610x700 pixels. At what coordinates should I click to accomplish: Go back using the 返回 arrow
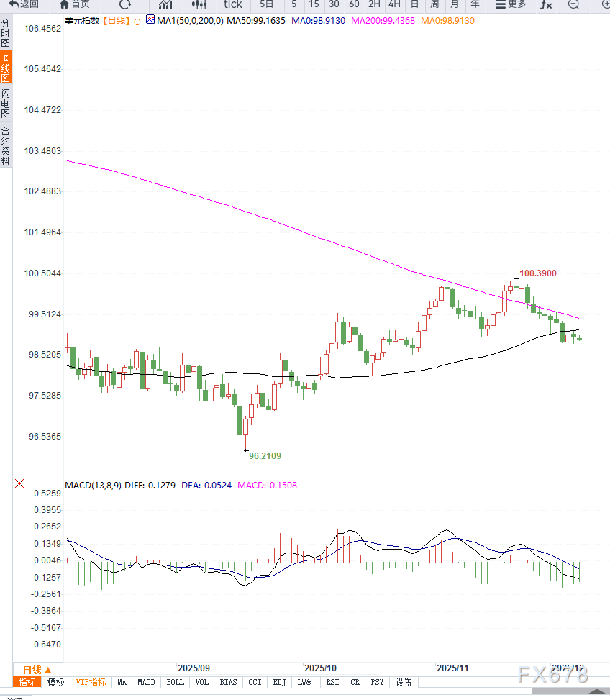pyautogui.click(x=24, y=4)
